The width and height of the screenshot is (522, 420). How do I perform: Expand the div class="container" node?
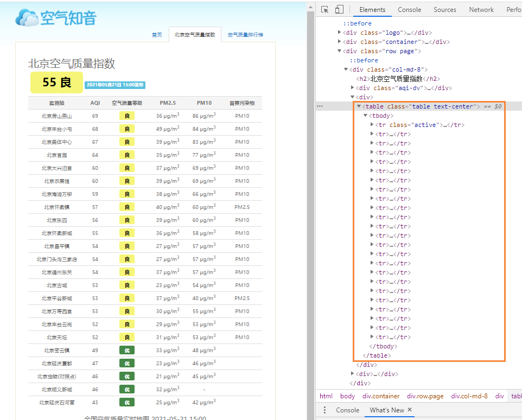point(339,42)
